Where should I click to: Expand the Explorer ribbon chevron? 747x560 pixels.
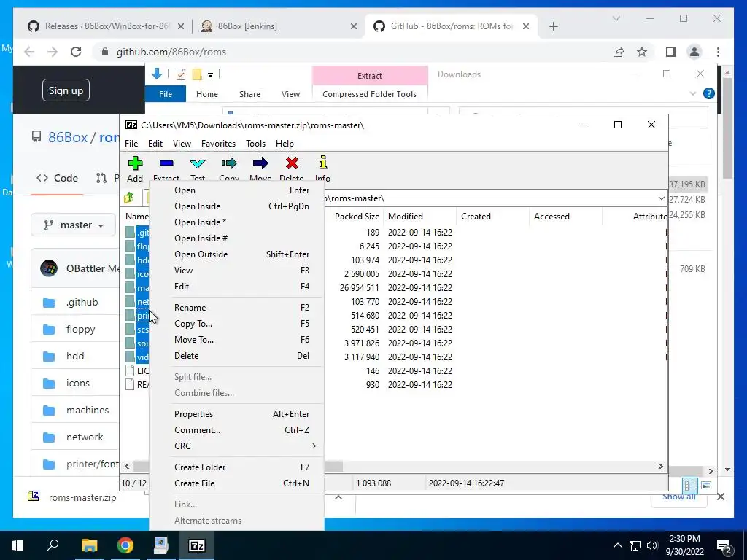click(693, 94)
